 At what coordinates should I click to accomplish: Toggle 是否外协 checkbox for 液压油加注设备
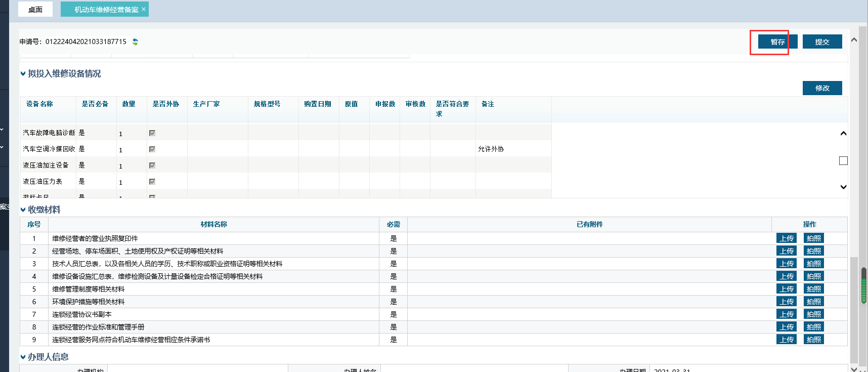point(152,166)
